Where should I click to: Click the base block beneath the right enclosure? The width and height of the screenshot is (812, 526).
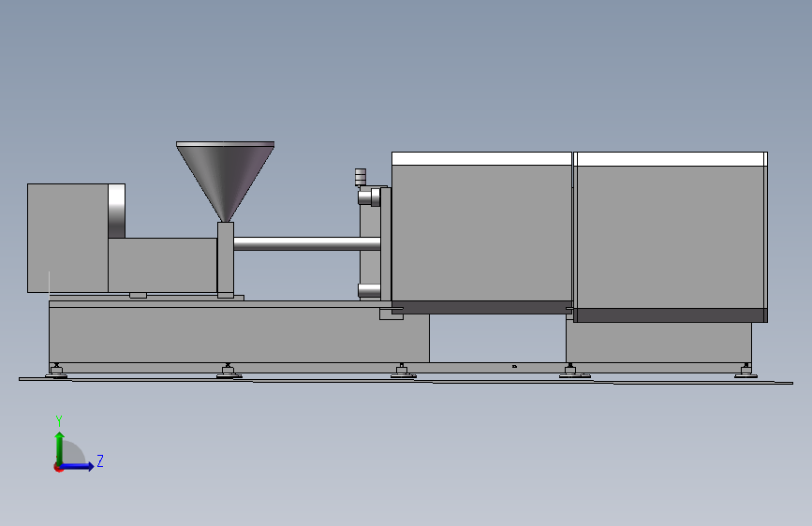658,343
